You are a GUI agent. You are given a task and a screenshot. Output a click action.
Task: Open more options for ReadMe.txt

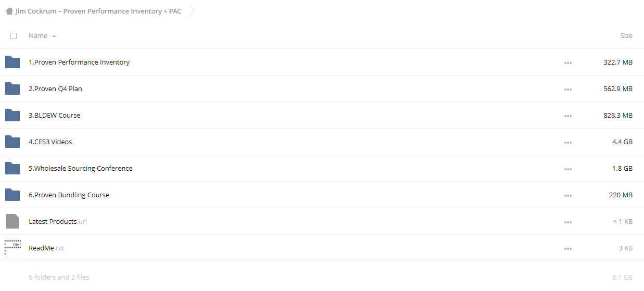568,248
